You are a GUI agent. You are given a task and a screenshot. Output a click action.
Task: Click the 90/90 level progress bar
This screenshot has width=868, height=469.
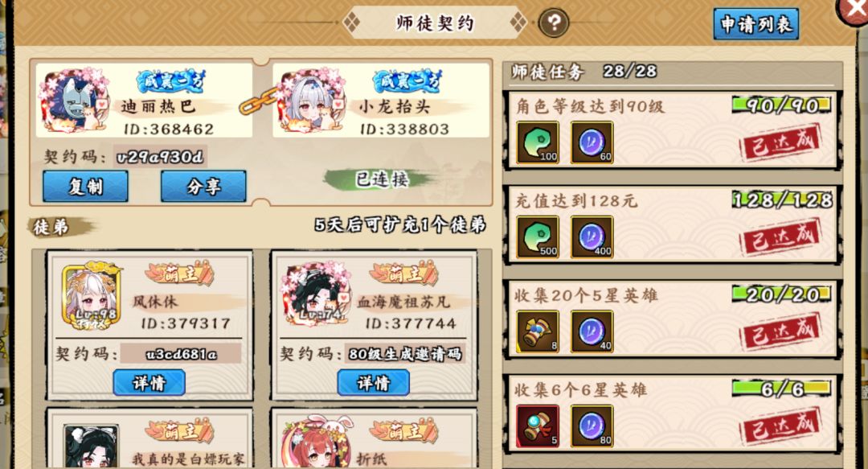pos(781,105)
